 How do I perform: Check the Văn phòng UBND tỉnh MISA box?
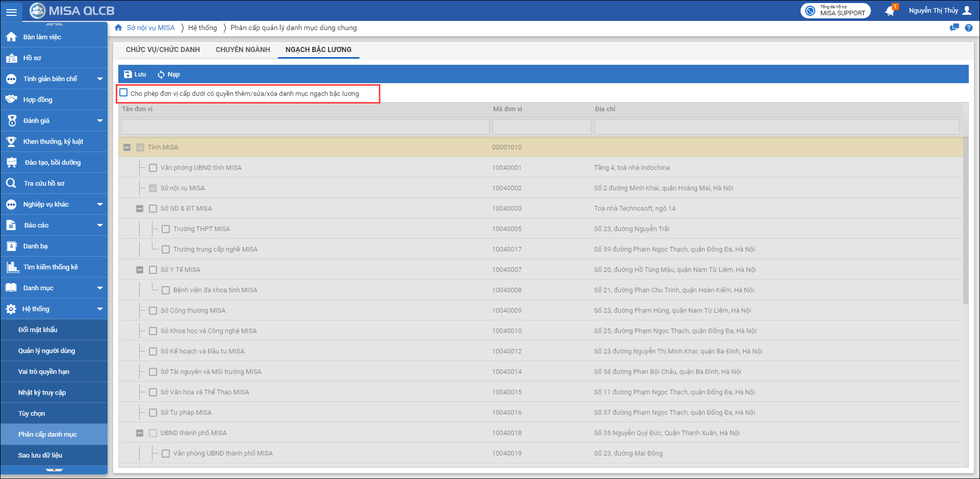(x=153, y=168)
